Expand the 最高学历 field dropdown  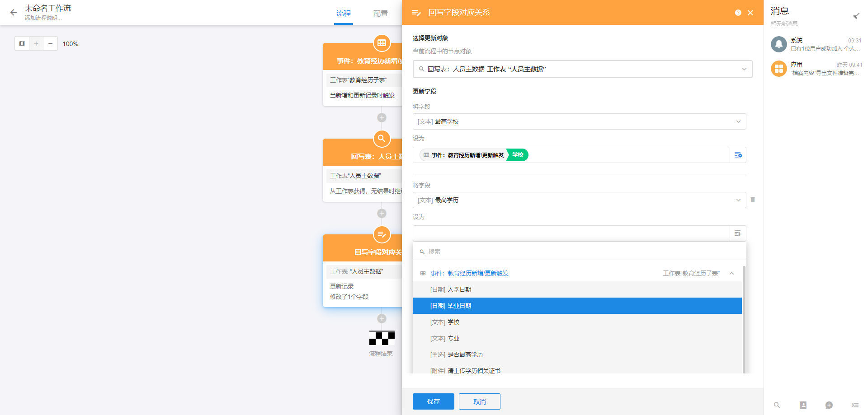(579, 200)
